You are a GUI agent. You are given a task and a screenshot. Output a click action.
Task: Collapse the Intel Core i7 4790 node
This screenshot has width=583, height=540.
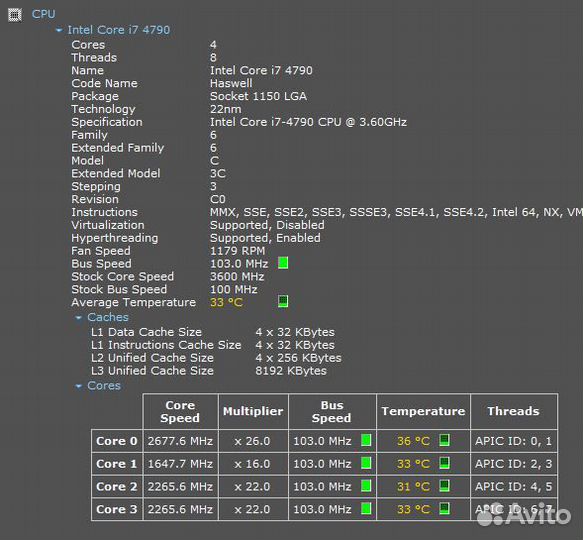[x=59, y=30]
